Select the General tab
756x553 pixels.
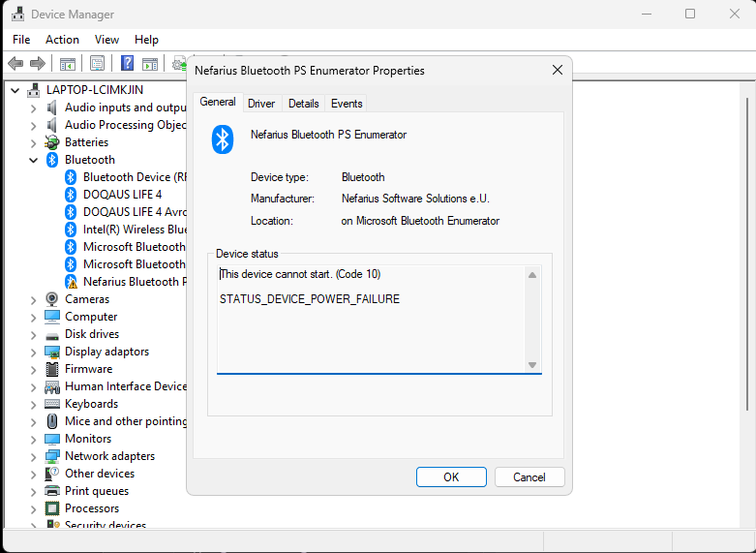(218, 102)
